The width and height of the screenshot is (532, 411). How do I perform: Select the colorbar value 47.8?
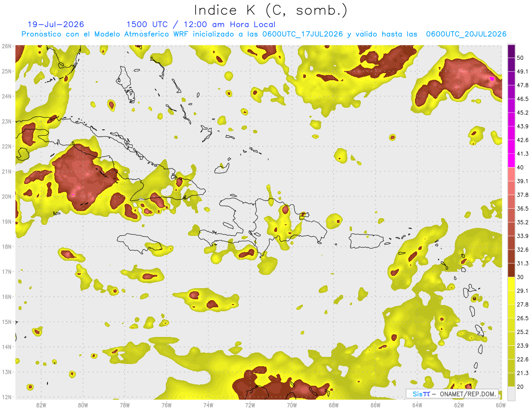point(522,85)
